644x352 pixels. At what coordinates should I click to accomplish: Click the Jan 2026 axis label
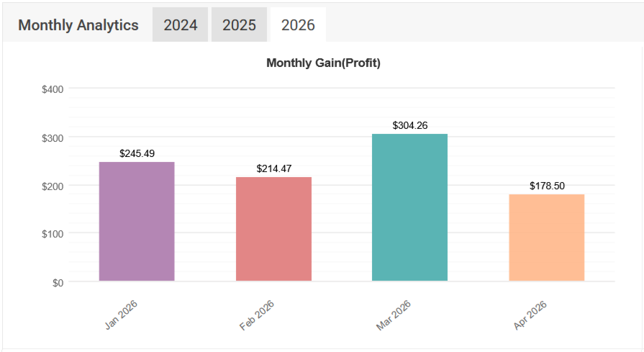[122, 315]
